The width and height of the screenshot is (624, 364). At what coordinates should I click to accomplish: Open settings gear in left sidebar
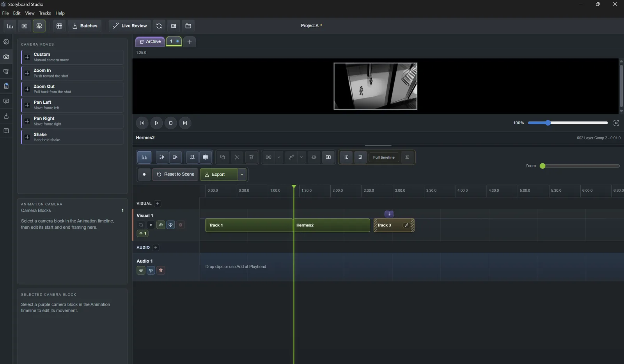click(6, 42)
